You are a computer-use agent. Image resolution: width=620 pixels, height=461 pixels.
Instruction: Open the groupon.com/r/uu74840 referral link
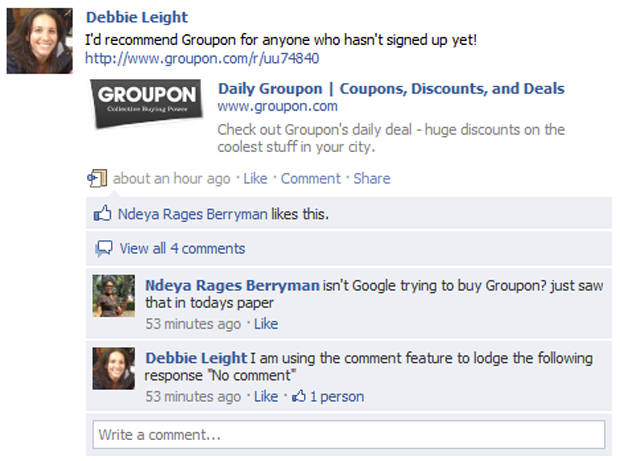tap(202, 58)
